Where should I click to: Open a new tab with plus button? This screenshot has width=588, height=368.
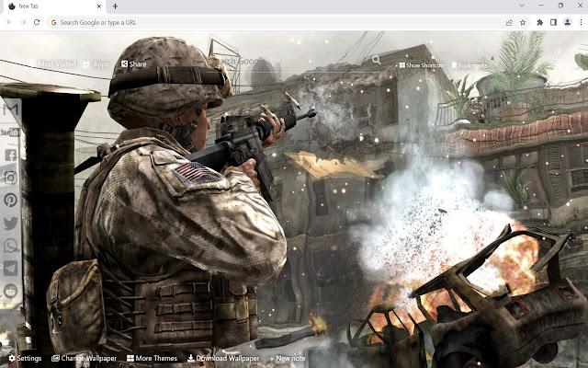pos(115,6)
